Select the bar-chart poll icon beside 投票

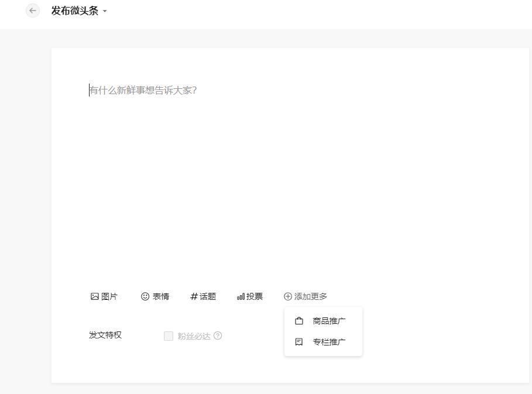point(240,296)
